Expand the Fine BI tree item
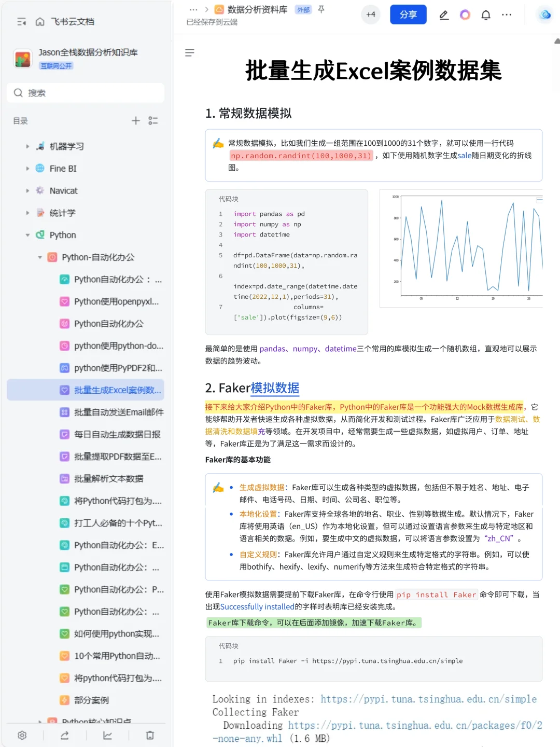Image resolution: width=560 pixels, height=747 pixels. click(27, 168)
